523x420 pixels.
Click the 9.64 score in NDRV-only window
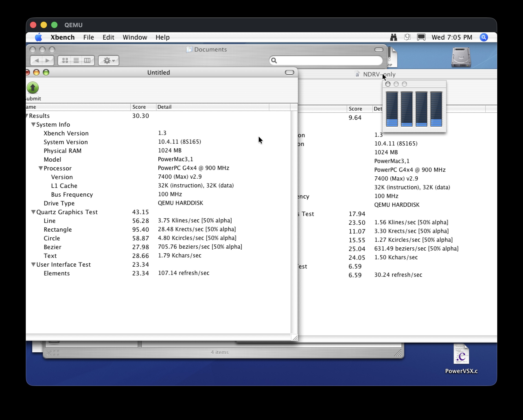click(355, 118)
